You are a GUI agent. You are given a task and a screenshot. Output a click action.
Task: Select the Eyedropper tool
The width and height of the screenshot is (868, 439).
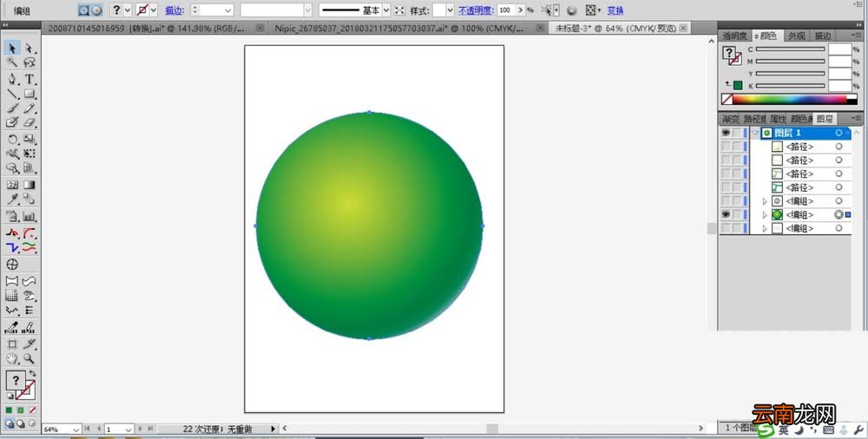(x=12, y=200)
